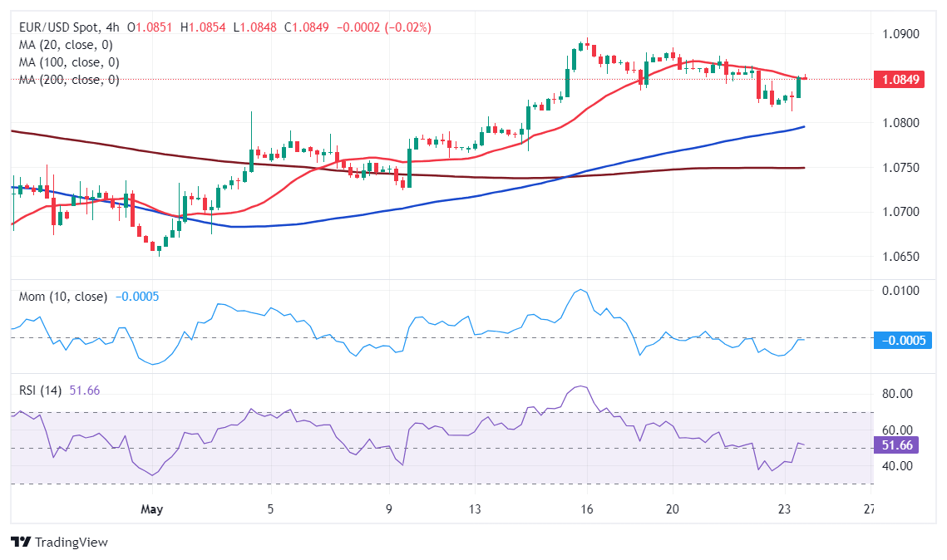947x560 pixels.
Task: Click the 0.0100 level on momentum scale
Action: pyautogui.click(x=900, y=290)
